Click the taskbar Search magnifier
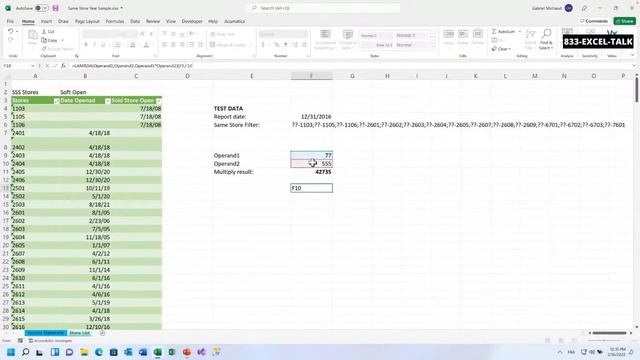This screenshot has height=360, width=640. coord(25,352)
